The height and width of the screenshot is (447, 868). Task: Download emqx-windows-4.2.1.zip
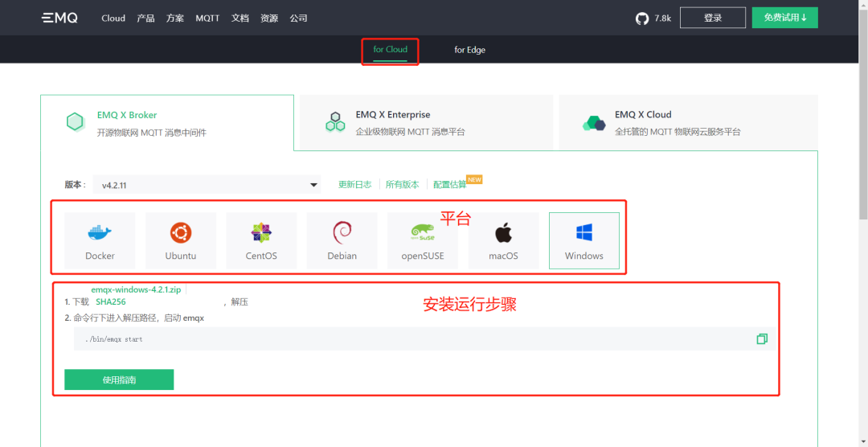click(x=136, y=289)
